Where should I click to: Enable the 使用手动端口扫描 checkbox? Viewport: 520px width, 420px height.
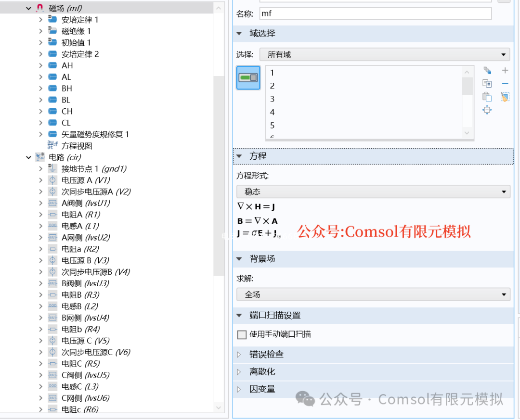pos(242,334)
